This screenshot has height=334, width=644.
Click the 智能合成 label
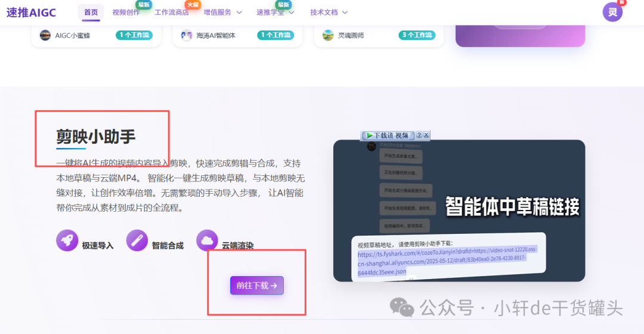(168, 246)
